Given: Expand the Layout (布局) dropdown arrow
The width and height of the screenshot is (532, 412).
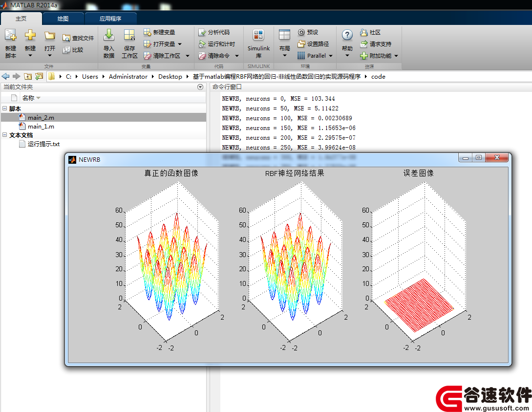Looking at the screenshot, I should tap(285, 56).
